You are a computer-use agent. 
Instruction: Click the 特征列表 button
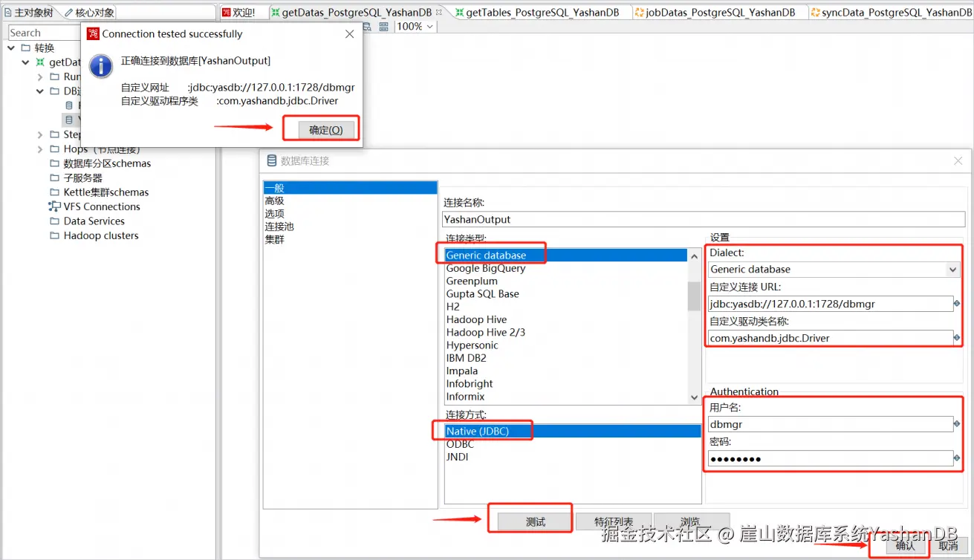tap(613, 522)
